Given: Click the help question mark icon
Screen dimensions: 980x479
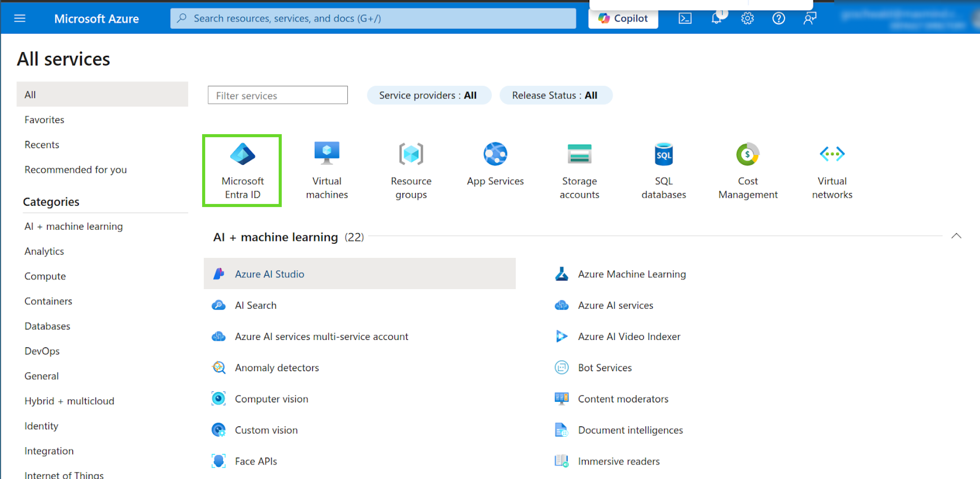Looking at the screenshot, I should tap(778, 18).
